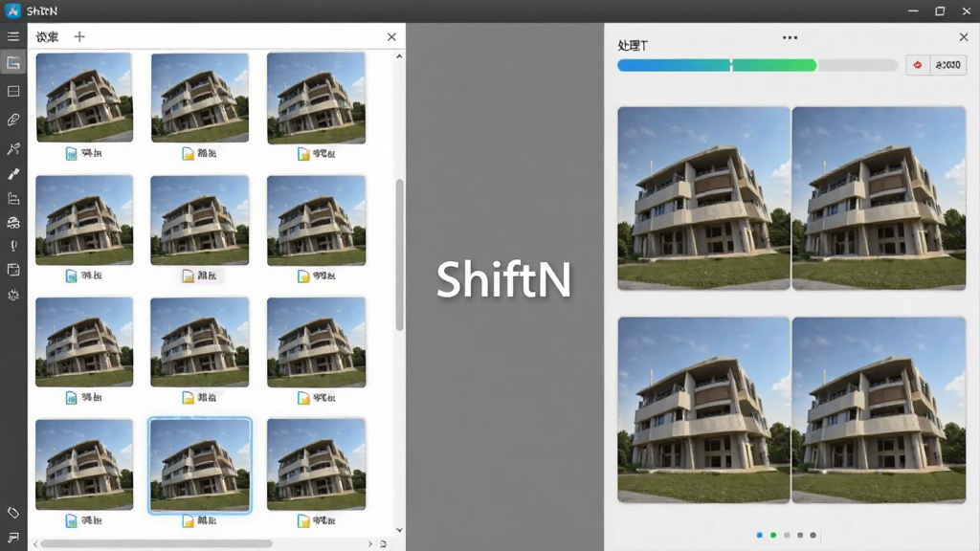This screenshot has width=980, height=551.
Task: Select the feather tool in the sidebar
Action: click(13, 120)
